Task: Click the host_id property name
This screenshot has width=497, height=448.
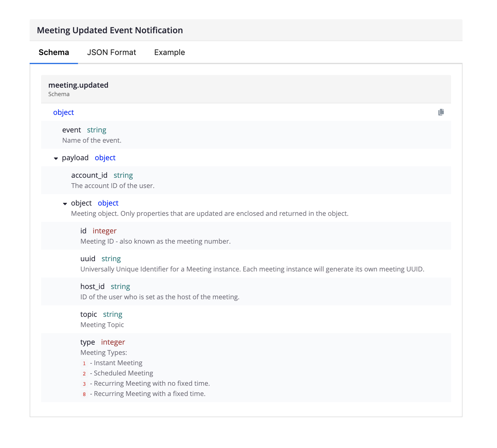Action: point(92,287)
